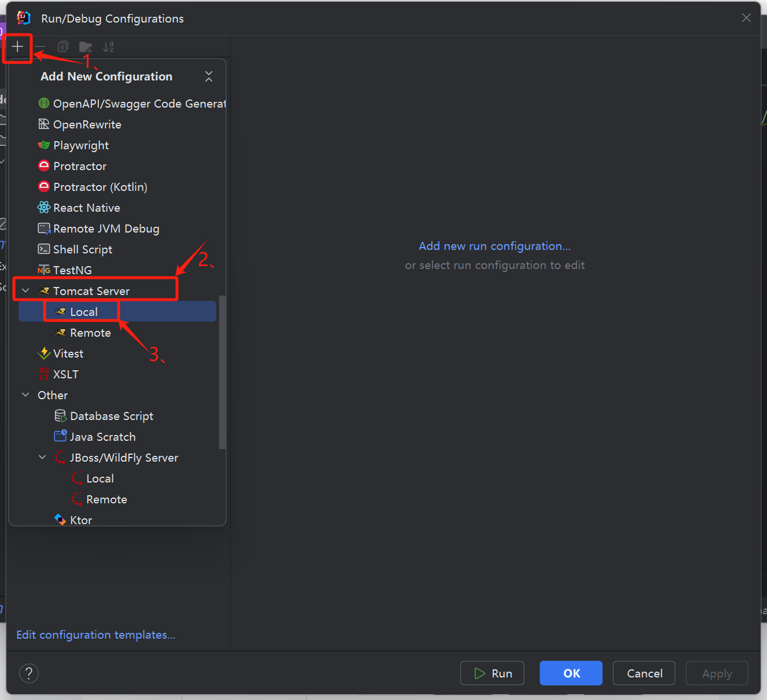The height and width of the screenshot is (700, 767).
Task: Click the Vitest lightning icon
Action: tap(44, 353)
